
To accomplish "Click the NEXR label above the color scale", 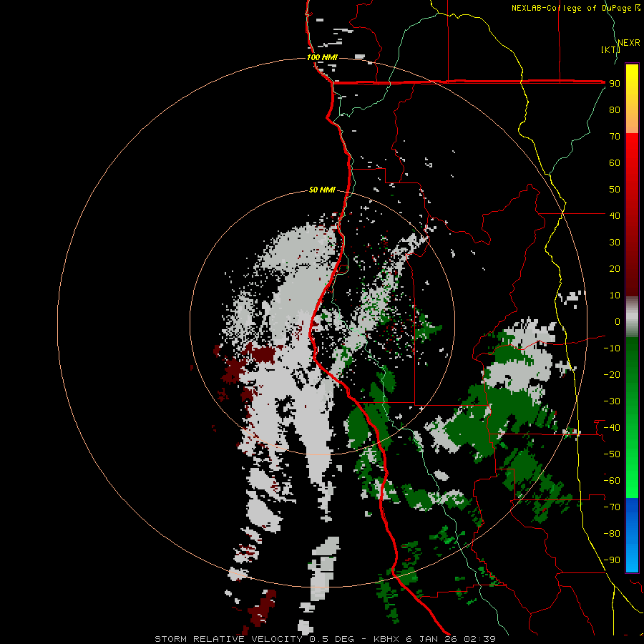I will (629, 43).
